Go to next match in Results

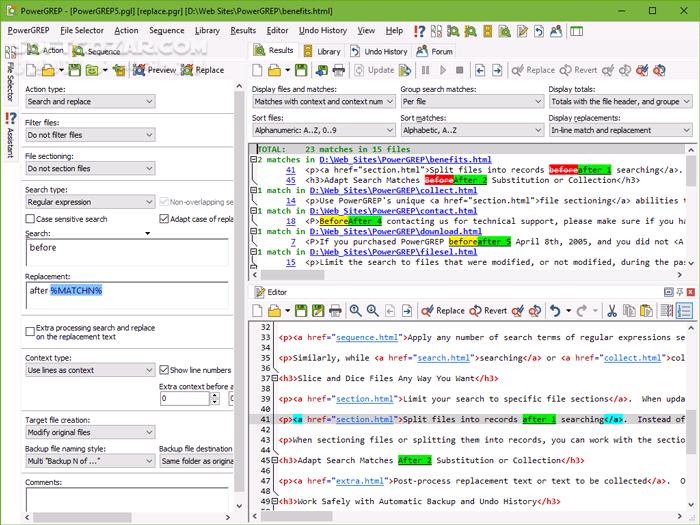pyautogui.click(x=497, y=70)
